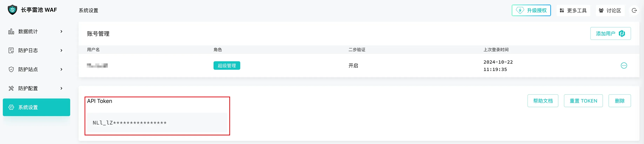The width and height of the screenshot is (644, 144).
Task: Click the 添加用户 button
Action: click(x=610, y=34)
